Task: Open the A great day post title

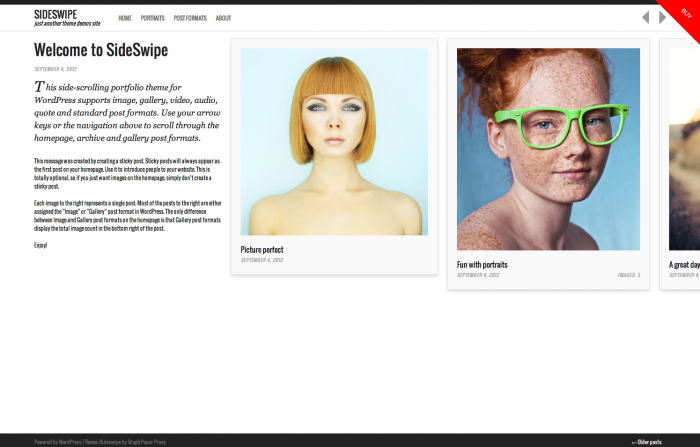Action: [x=684, y=265]
